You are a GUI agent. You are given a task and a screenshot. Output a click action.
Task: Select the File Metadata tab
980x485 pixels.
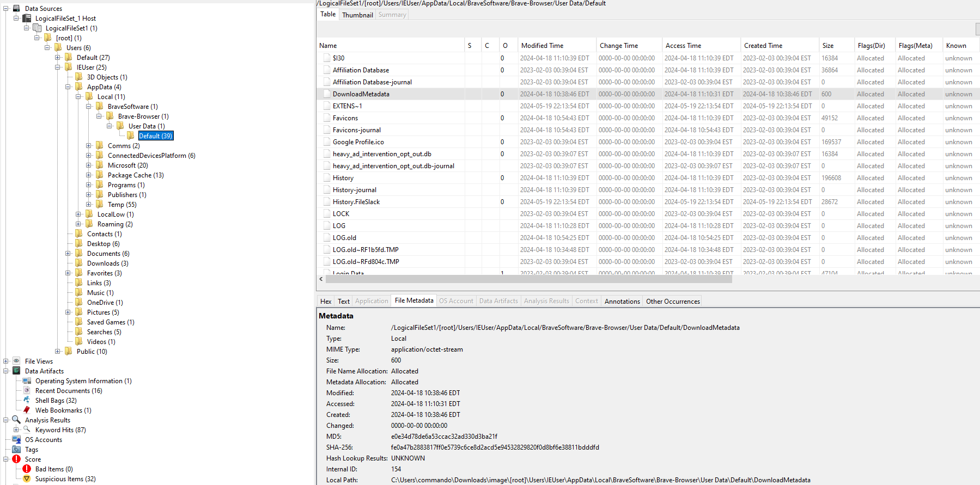pos(414,300)
